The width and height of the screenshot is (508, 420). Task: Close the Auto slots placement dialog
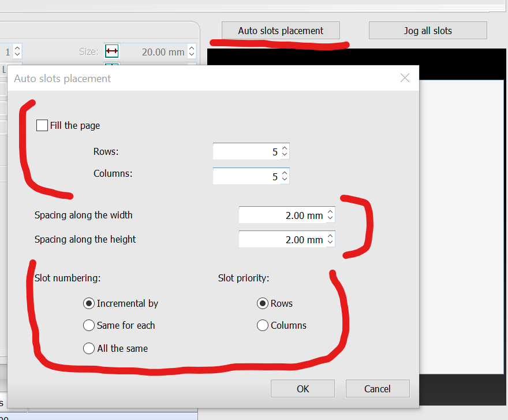pyautogui.click(x=405, y=78)
